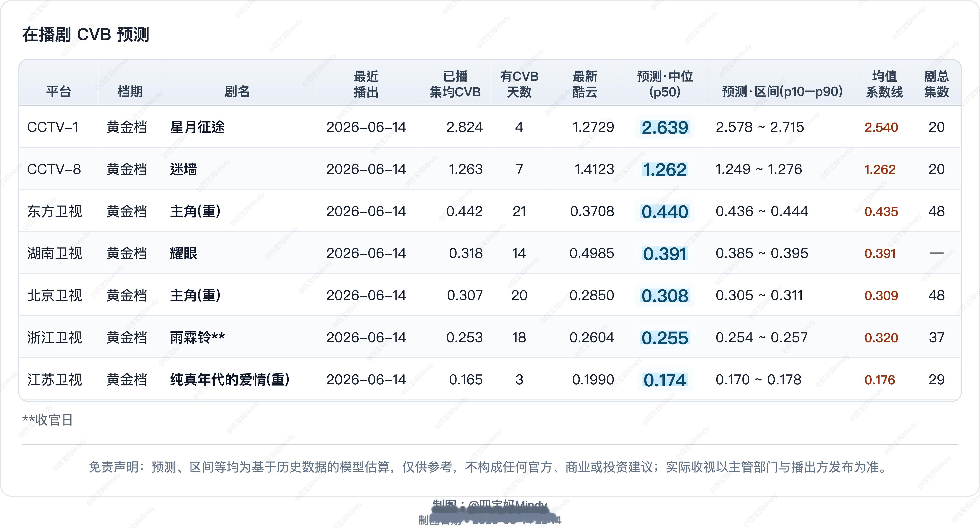The width and height of the screenshot is (980, 528).
Task: Click the 黄金档 cell in 江苏卫视 row
Action: (127, 380)
